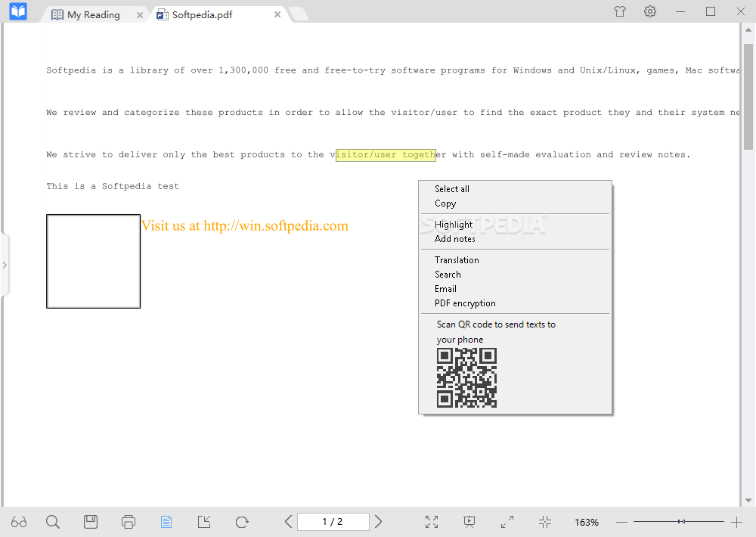
Task: Start presentation slideshow mode icon
Action: [469, 522]
